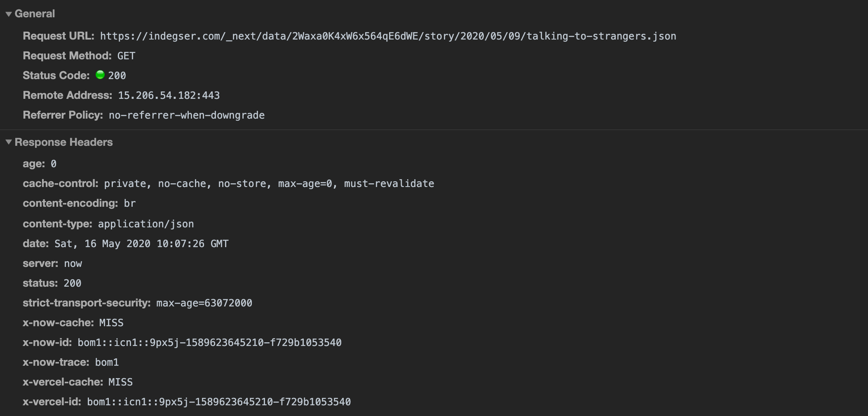Screen dimensions: 868x416
Task: Select the Remote Address value
Action: tap(168, 95)
